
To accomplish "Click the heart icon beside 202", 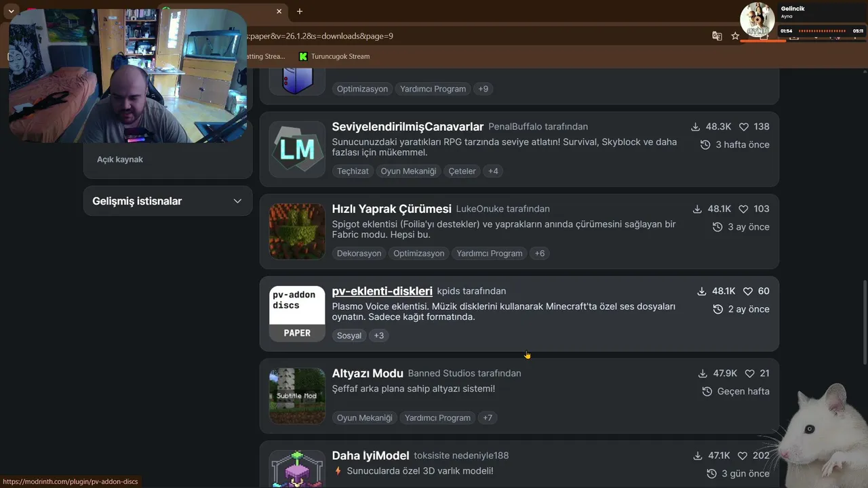I will coord(743,455).
